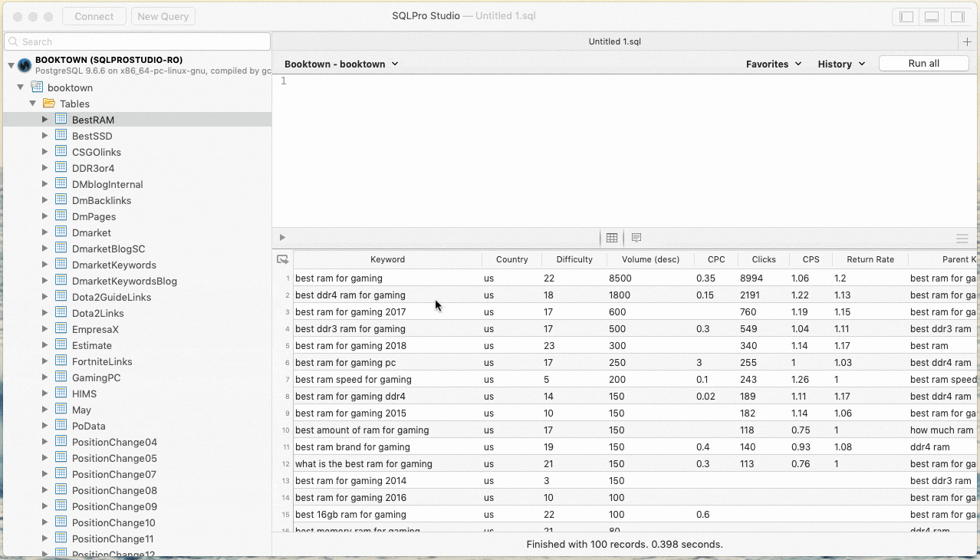
Task: Click the PoData table icon
Action: click(x=61, y=425)
